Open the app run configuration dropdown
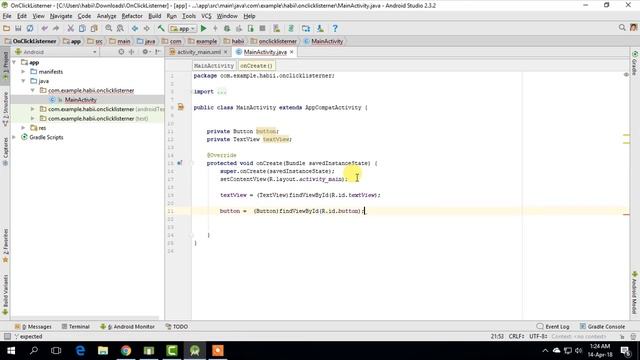This screenshot has width=640, height=360. coord(183,29)
